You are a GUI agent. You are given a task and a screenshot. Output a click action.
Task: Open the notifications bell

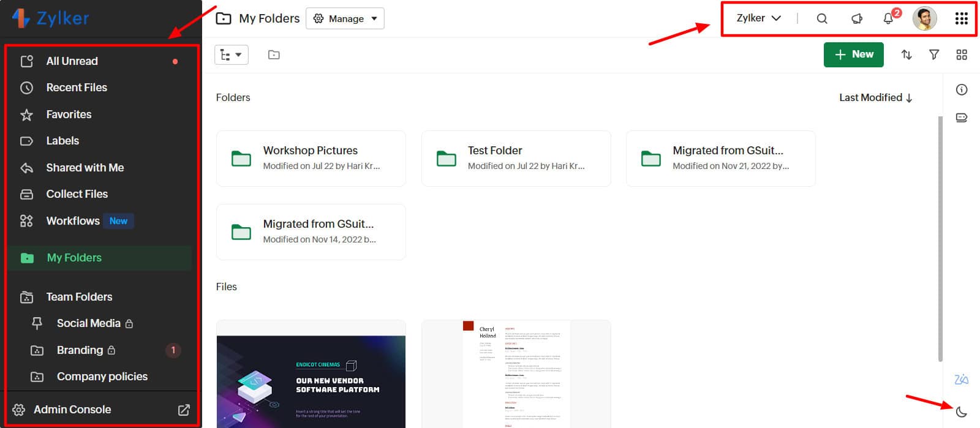[x=888, y=18]
